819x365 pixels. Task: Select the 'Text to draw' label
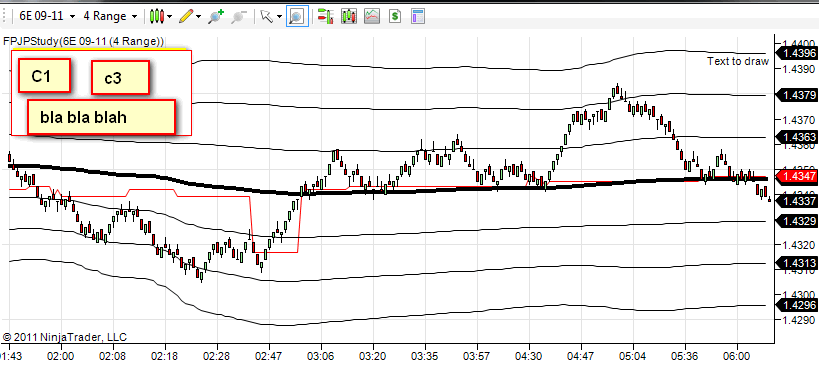pos(738,61)
